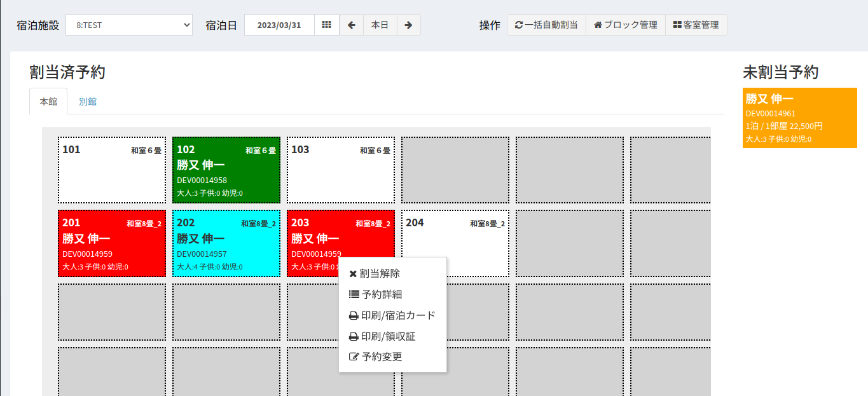Jump to today with 本日 button
Viewport: 868px width, 396px height.
(x=380, y=25)
